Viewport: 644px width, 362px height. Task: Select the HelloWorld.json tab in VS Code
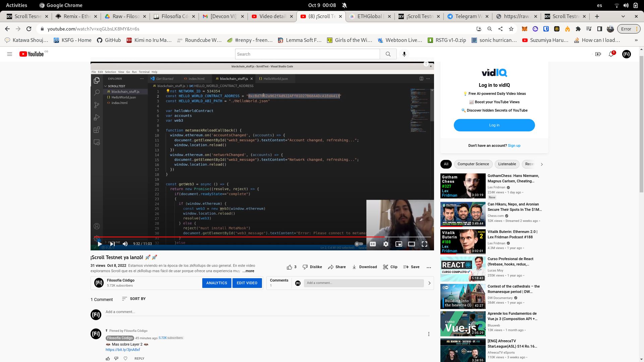pyautogui.click(x=275, y=79)
